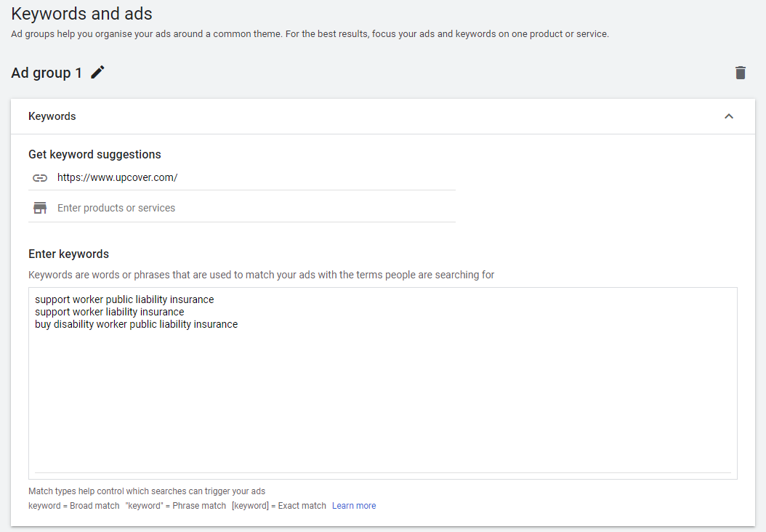Click the '[keyword] = Exact match' hint text

click(279, 506)
